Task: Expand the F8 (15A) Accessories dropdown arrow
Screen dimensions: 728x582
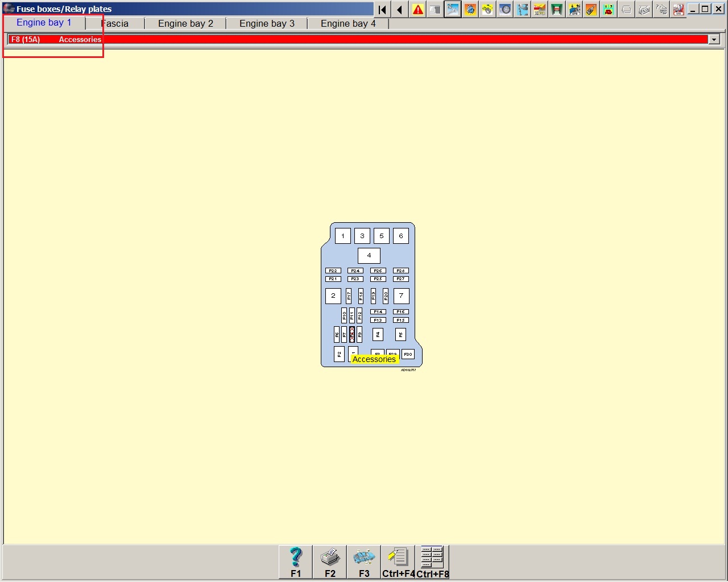Action: point(714,39)
